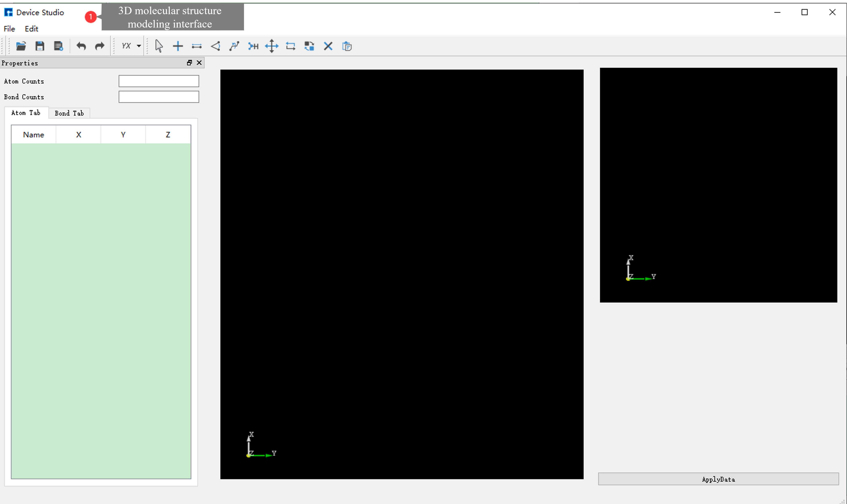Switch to the Bond Tab
847x504 pixels.
click(x=69, y=113)
